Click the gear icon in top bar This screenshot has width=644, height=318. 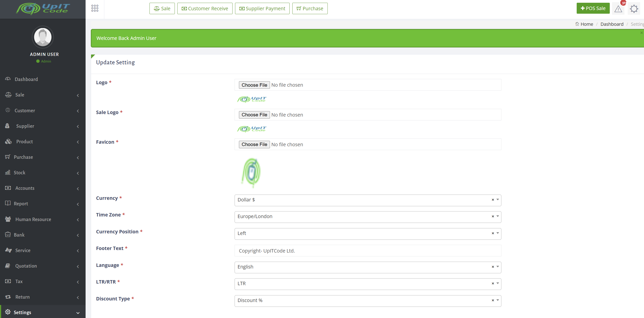(x=634, y=9)
